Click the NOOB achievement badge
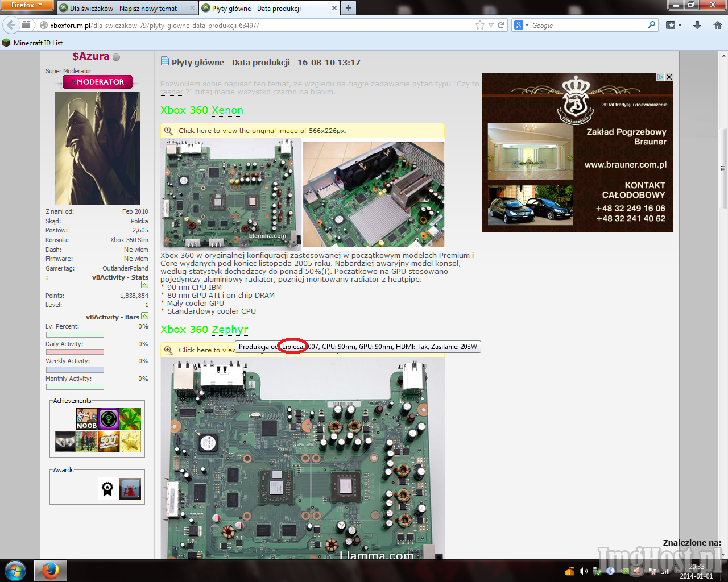The width and height of the screenshot is (728, 582). coord(86,419)
